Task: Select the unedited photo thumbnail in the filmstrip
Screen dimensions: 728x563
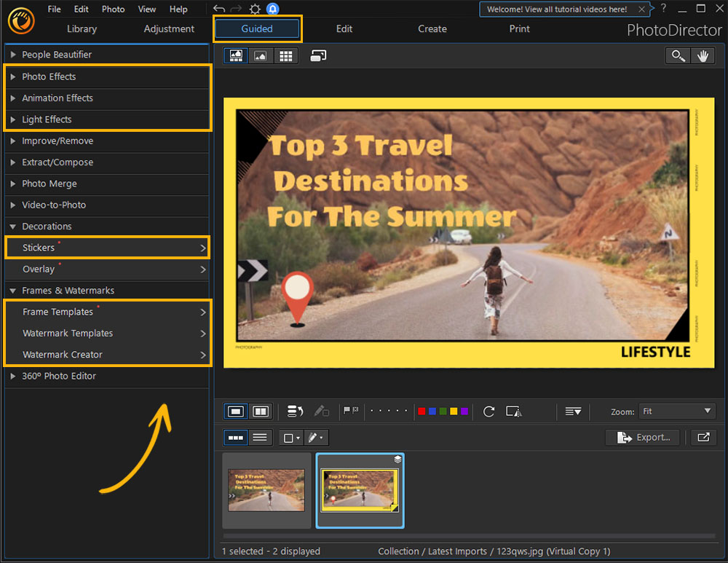Action: coord(266,490)
